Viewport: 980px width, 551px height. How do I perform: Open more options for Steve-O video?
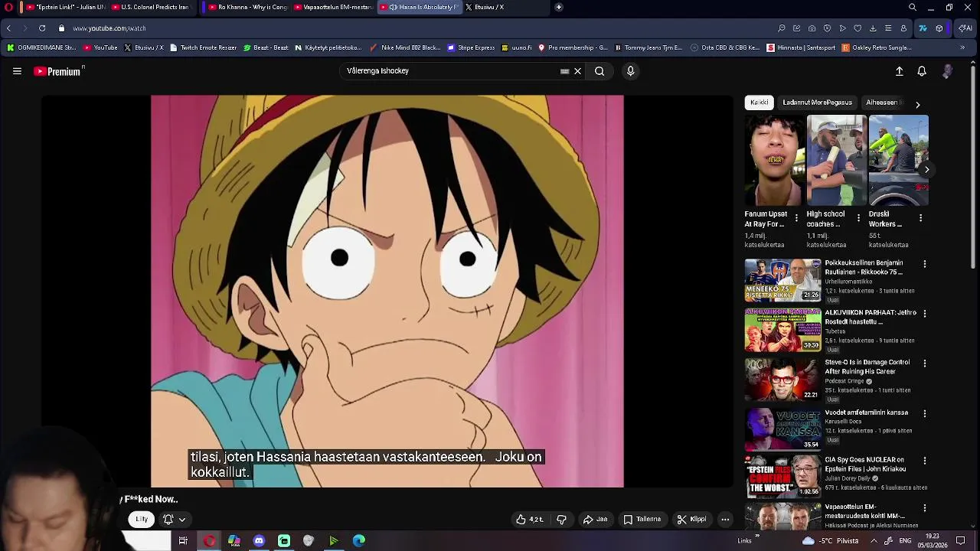coord(925,364)
